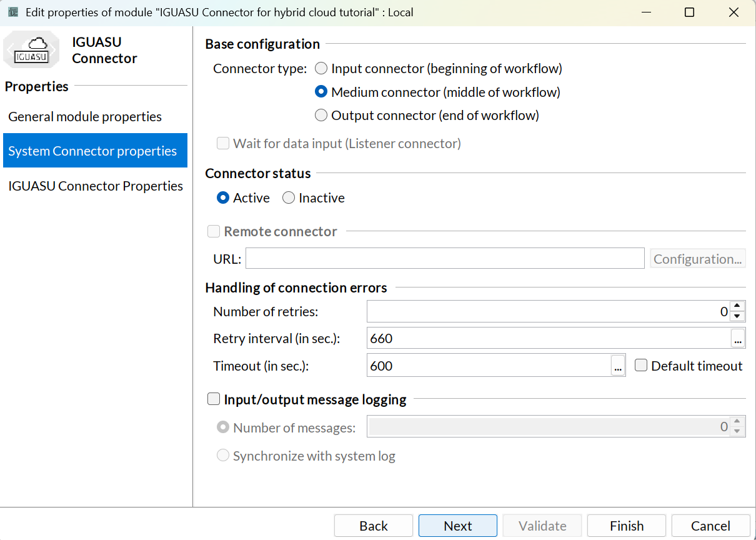Enable Input/output message logging checkbox
This screenshot has width=756, height=540.
click(214, 399)
